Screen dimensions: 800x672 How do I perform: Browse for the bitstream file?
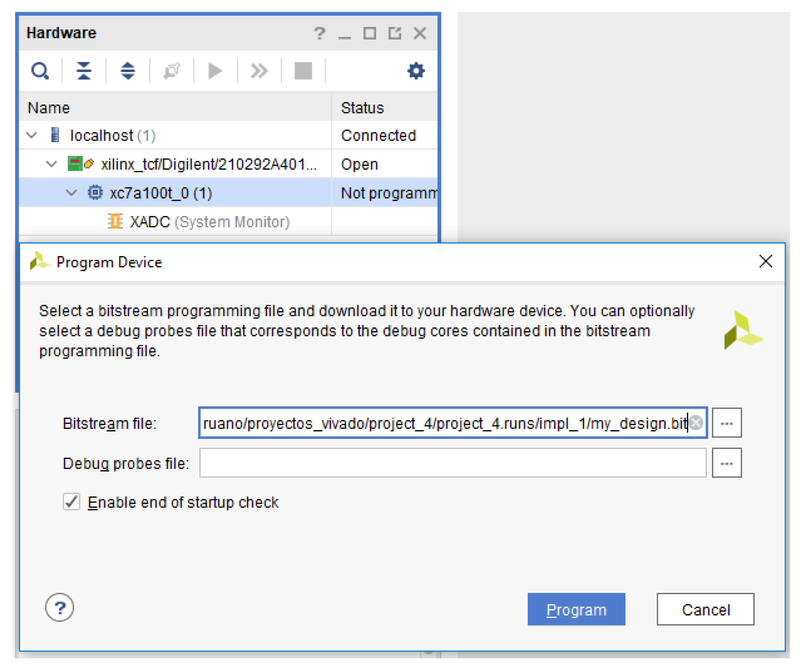tap(727, 423)
